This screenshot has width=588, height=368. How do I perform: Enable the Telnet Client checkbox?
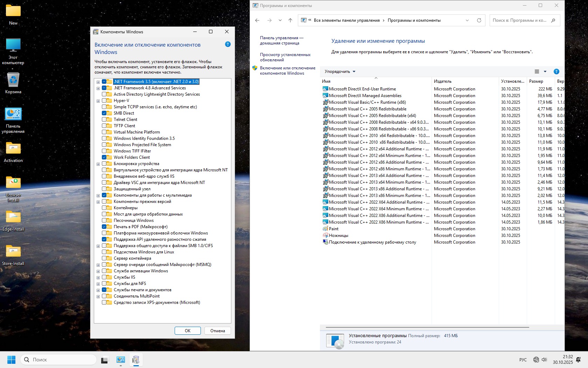coord(104,120)
